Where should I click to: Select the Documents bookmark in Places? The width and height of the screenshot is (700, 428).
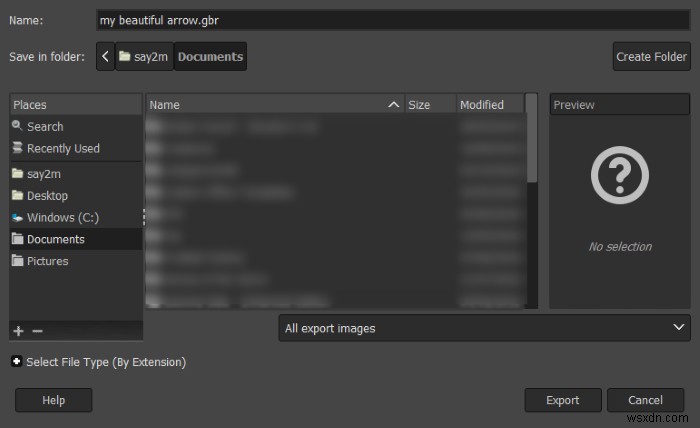(76, 239)
